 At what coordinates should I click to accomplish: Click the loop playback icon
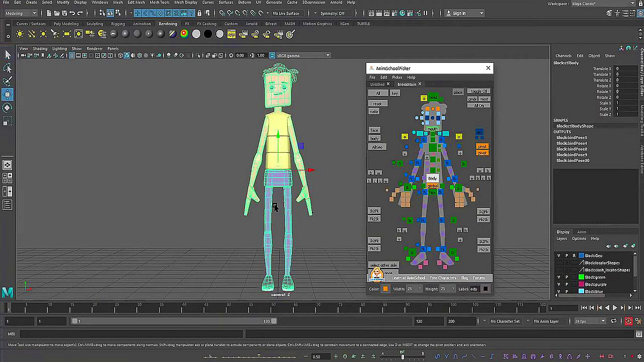point(613,321)
